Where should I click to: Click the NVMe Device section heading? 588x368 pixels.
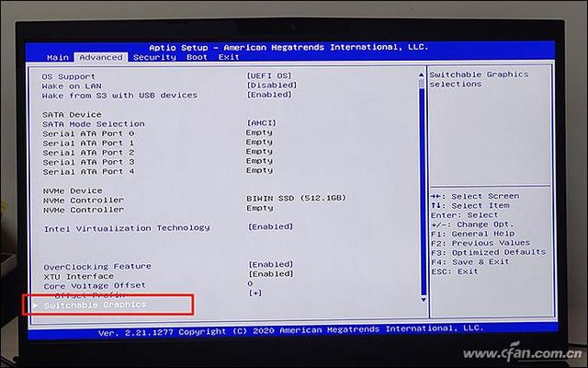(x=73, y=190)
